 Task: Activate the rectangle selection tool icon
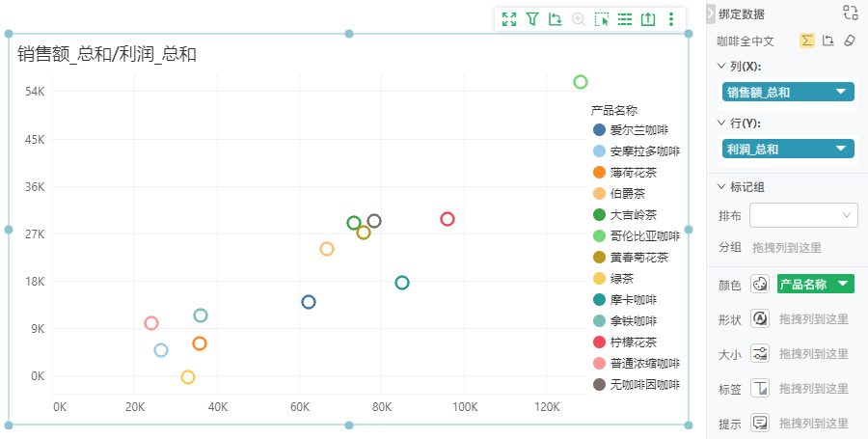click(x=602, y=19)
